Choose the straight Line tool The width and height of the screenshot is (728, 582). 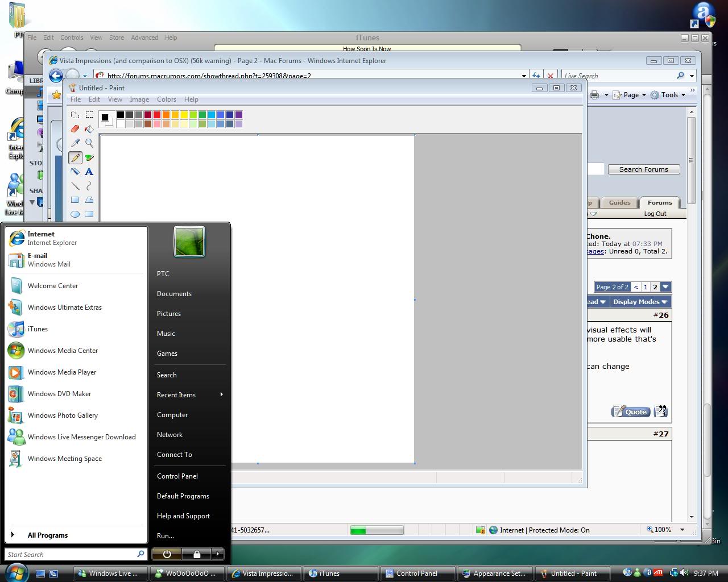75,186
